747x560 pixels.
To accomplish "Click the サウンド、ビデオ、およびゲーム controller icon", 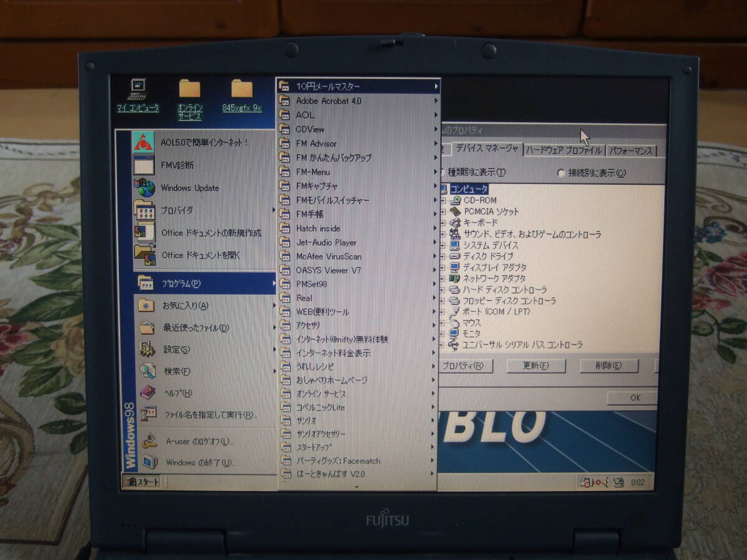I will [x=455, y=234].
